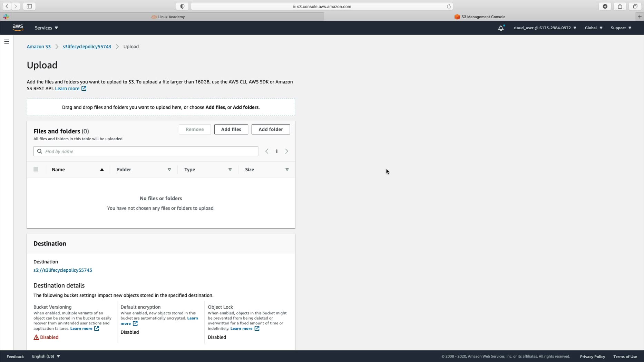Click 'No files or folders' message
This screenshot has width=644, height=362.
point(161,199)
